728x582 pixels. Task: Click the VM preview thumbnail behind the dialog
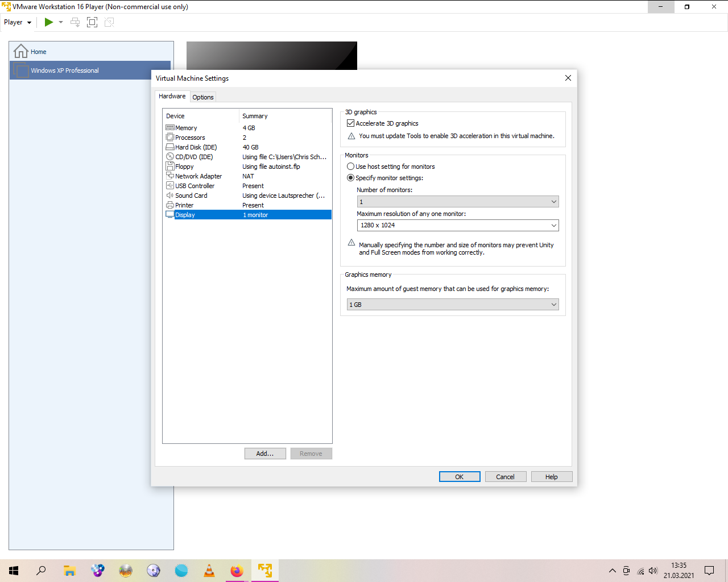tap(272, 56)
